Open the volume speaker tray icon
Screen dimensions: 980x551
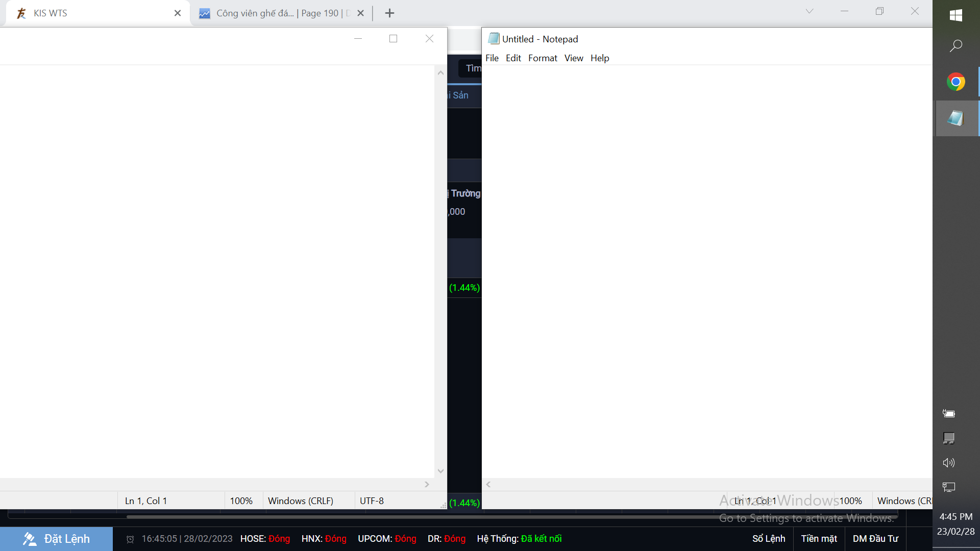click(x=949, y=463)
